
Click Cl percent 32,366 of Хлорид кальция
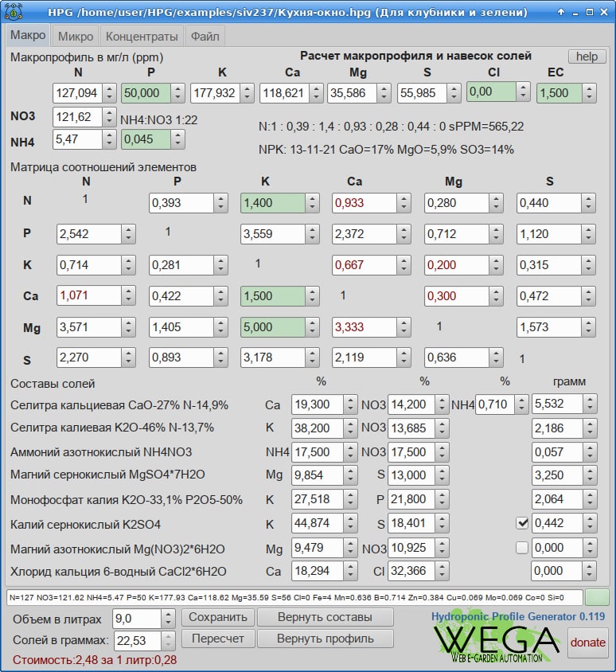click(x=411, y=572)
